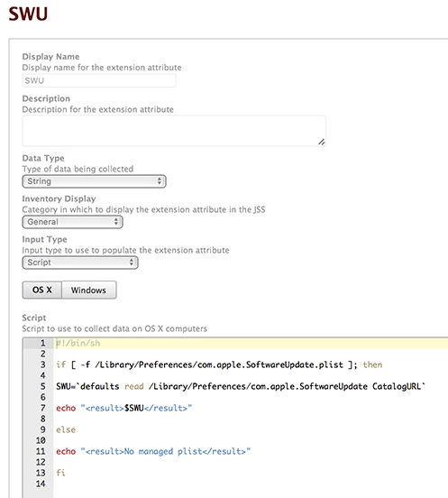Viewport: 448px width, 498px height.
Task: Click the 'if [ -f /Library/Preferences' script line
Action: (219, 364)
